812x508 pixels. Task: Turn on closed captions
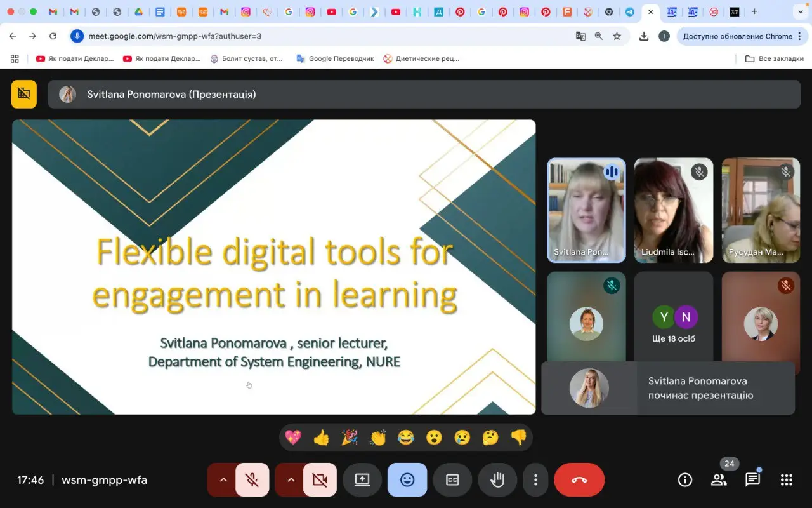point(452,480)
